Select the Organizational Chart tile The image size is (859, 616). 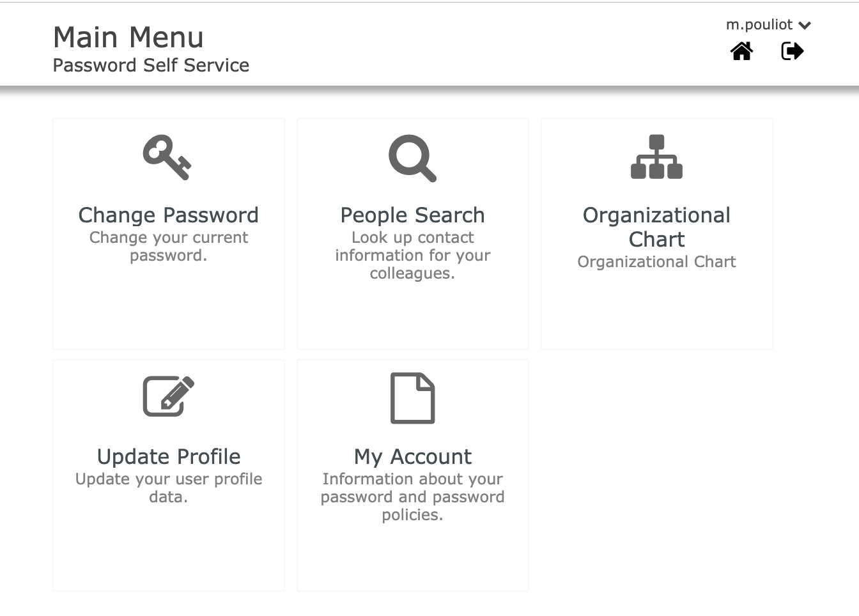656,233
